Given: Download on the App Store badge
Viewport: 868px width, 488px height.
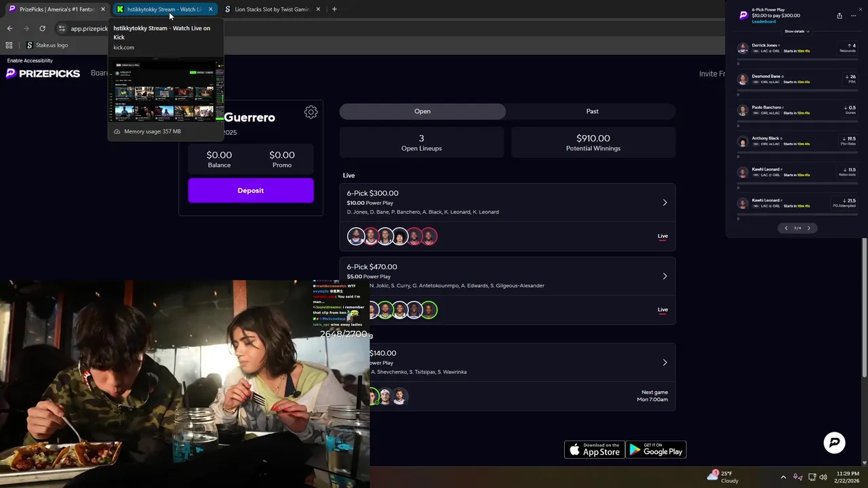Looking at the screenshot, I should point(595,449).
